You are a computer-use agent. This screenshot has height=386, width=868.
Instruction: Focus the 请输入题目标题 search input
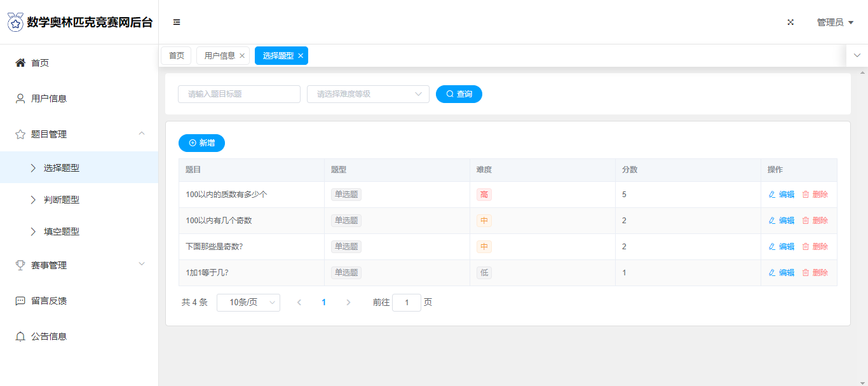[239, 94]
